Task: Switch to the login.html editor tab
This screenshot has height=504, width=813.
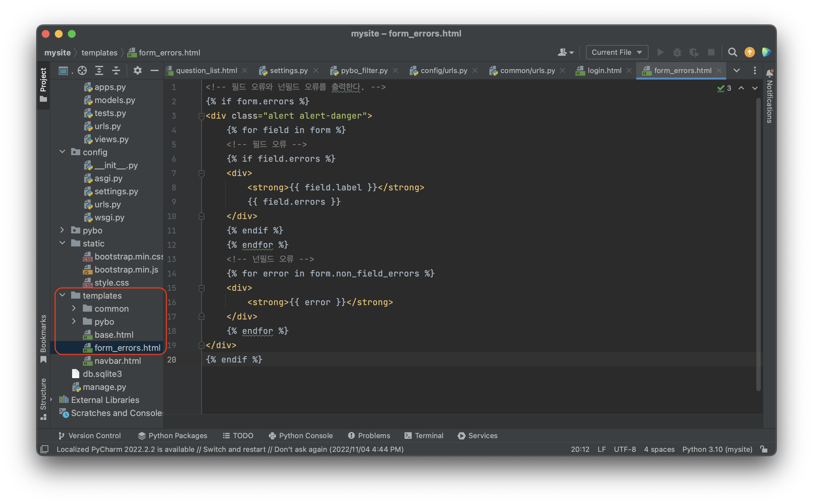Action: coord(604,70)
